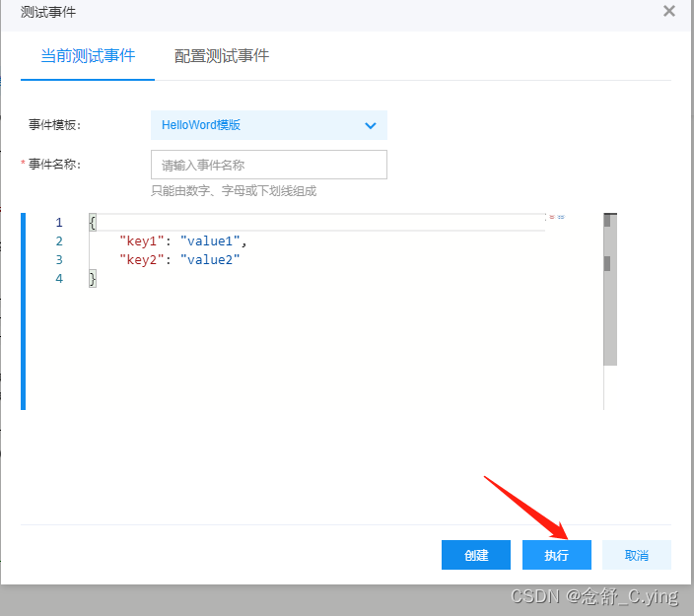The image size is (694, 616).
Task: Click line number 3 in editor gutter
Action: (x=59, y=260)
